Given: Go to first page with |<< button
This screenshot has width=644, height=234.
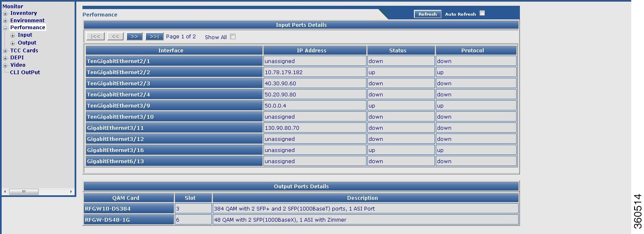Looking at the screenshot, I should point(95,37).
